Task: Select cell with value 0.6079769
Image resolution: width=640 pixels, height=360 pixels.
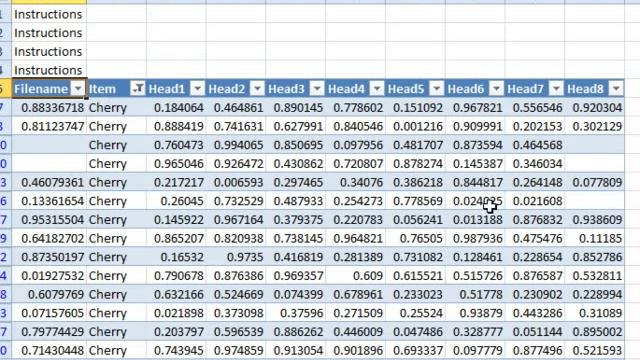Action: (49, 294)
